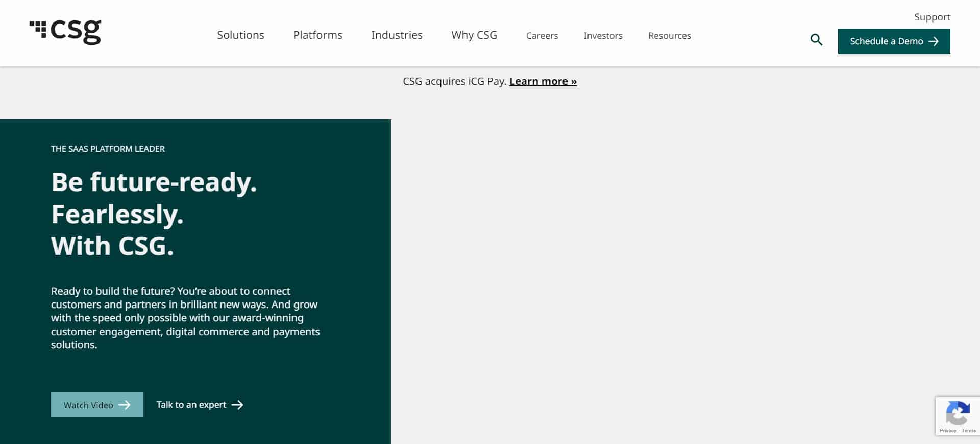Open the Investors link

coord(603,36)
